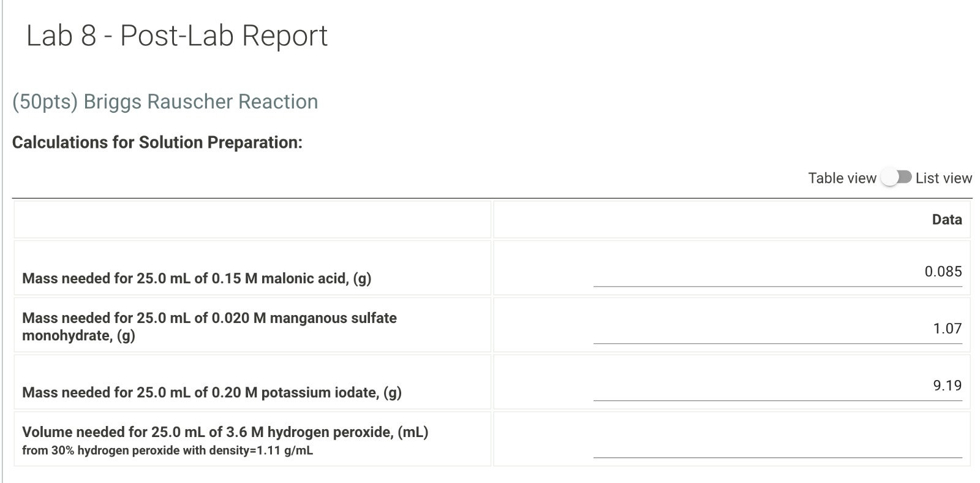
Task: Click the manganous sulfate monohydrate row label
Action: [x=209, y=327]
